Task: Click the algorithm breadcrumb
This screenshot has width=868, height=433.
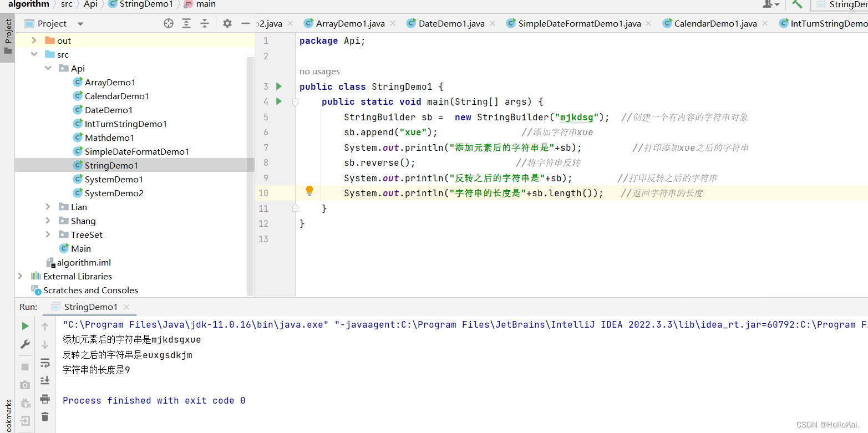Action: [x=29, y=4]
